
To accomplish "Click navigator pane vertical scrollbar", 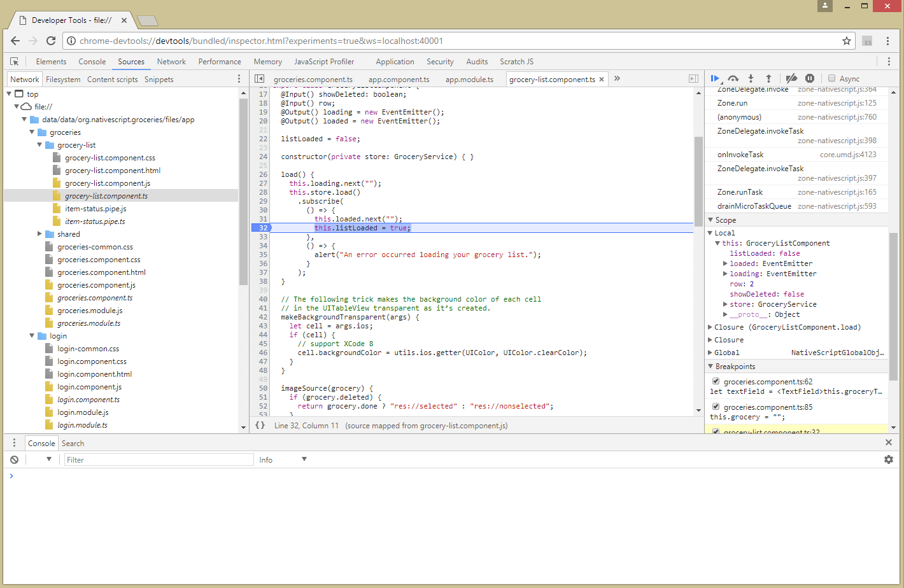I will tap(243, 191).
